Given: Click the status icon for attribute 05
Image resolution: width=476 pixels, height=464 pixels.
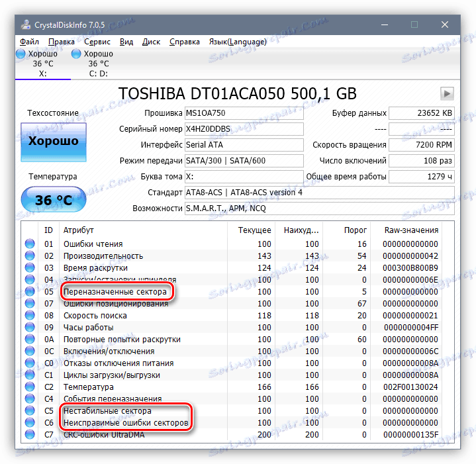Looking at the screenshot, I should [30, 292].
